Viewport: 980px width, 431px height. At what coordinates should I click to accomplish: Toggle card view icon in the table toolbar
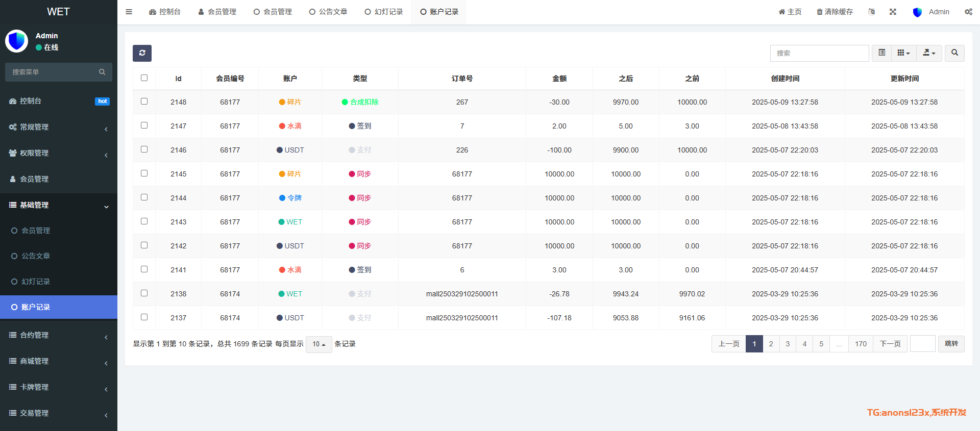(881, 53)
